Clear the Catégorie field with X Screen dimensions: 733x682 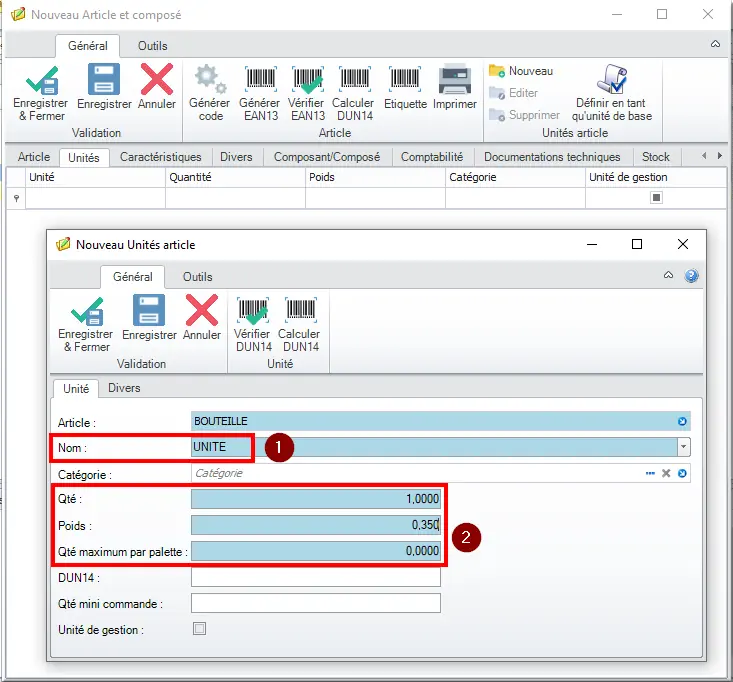(666, 473)
